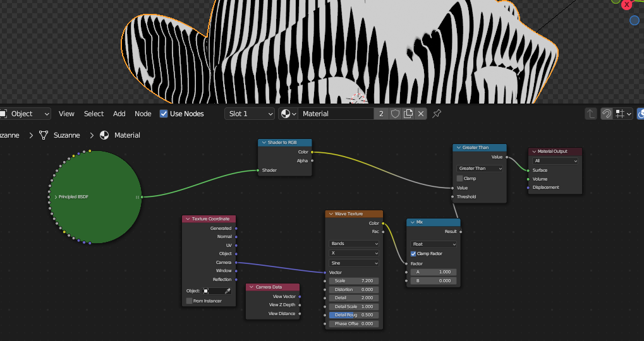Enable the From Instancer checkbox
Image resolution: width=644 pixels, height=341 pixels.
click(189, 301)
